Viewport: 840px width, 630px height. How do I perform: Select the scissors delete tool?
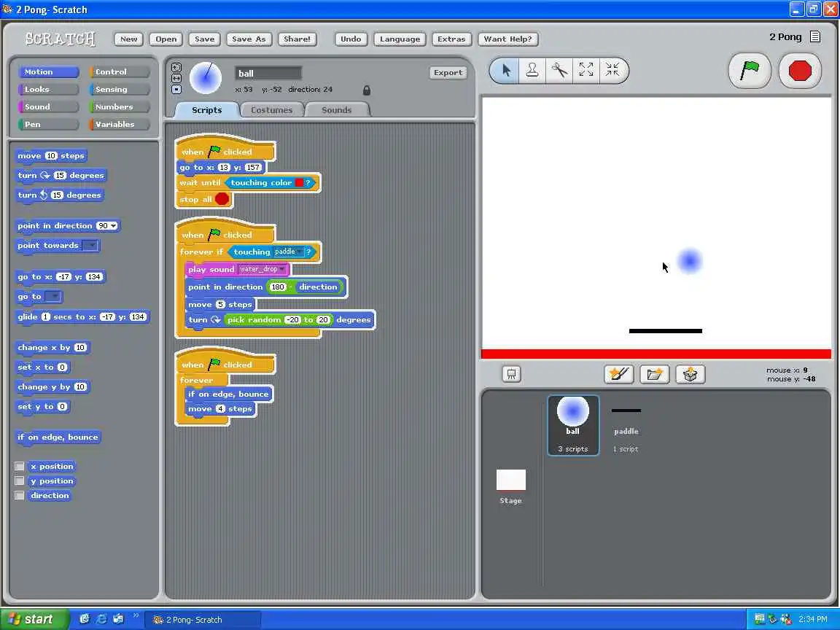[x=559, y=70]
